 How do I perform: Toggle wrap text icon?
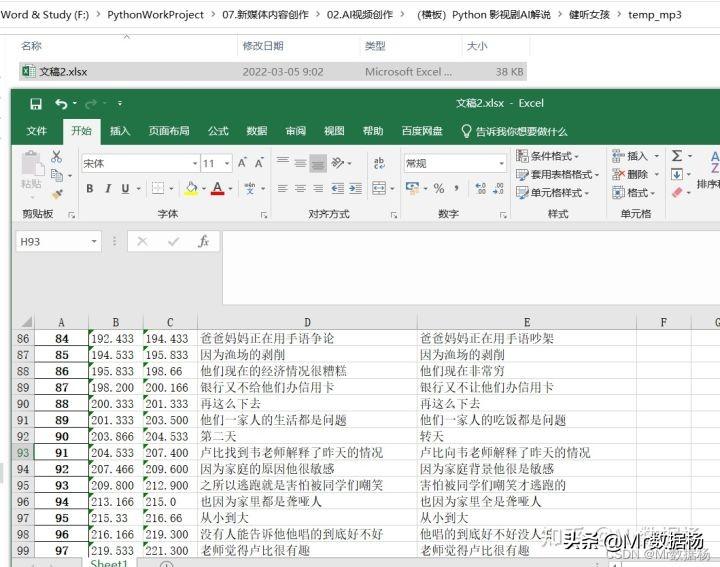pyautogui.click(x=379, y=163)
